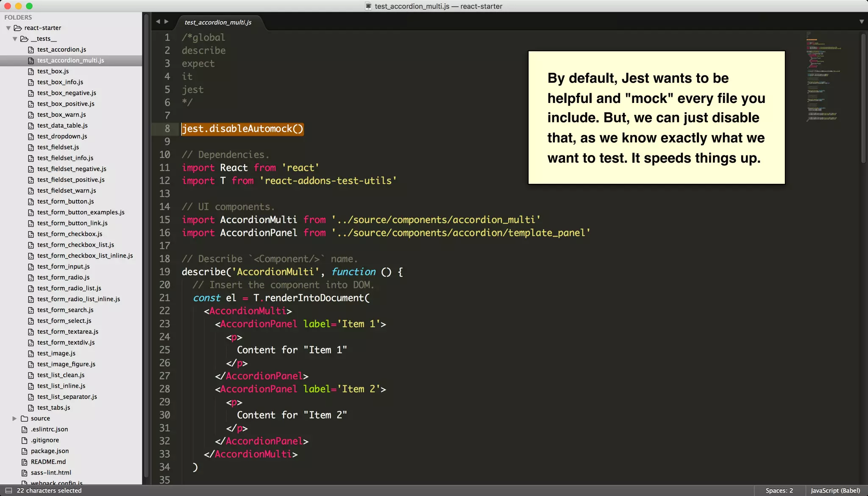Change syntax via JavaScript (Babel)

[x=835, y=490]
